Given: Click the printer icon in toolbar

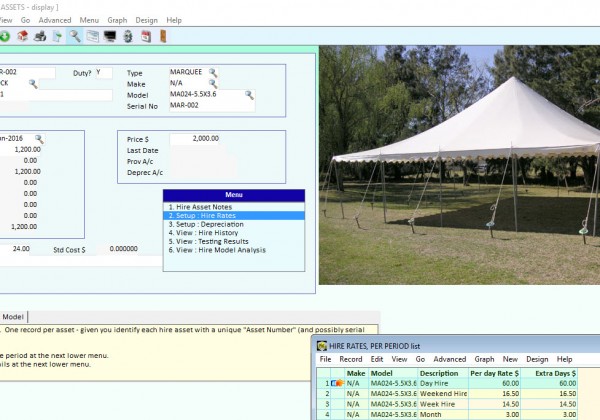Looking at the screenshot, I should point(40,36).
